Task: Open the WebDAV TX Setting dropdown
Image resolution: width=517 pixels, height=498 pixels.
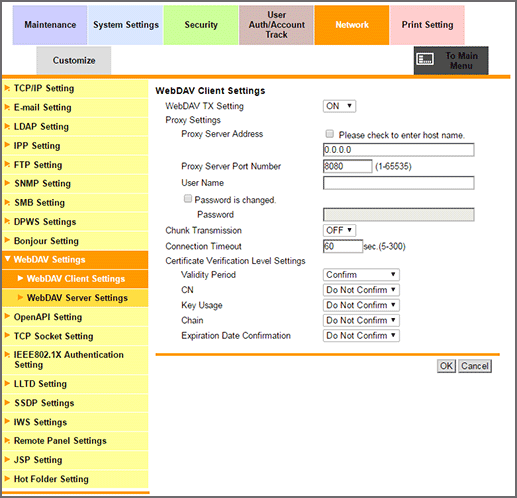Action: click(339, 106)
